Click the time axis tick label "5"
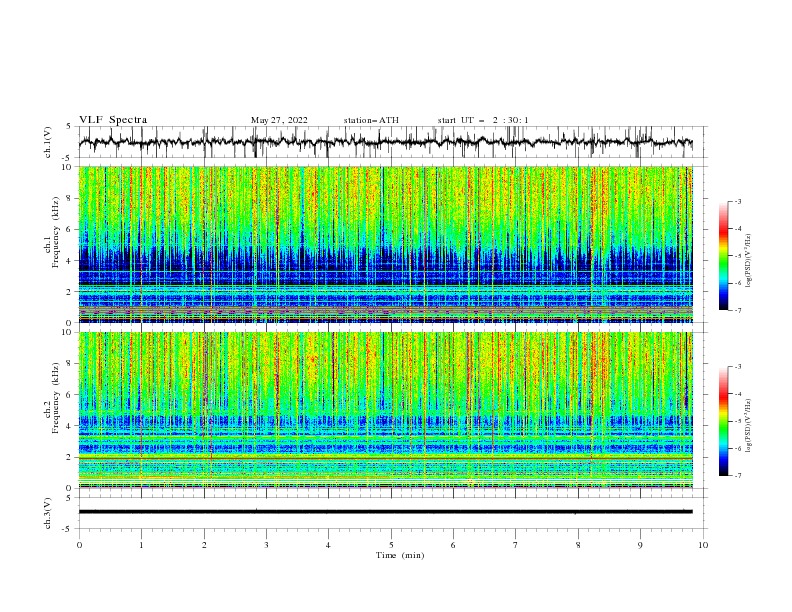Viewport: 792px width, 612px height. click(x=391, y=545)
